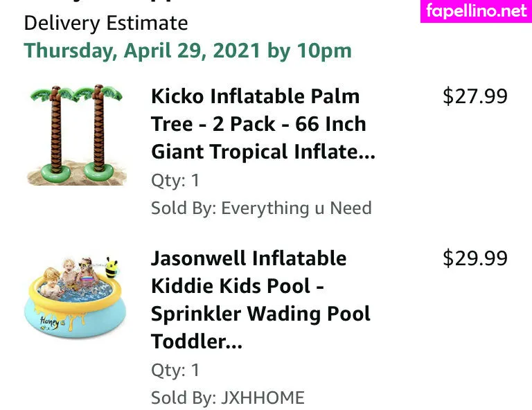Select seller name JXHHOME

tap(263, 398)
